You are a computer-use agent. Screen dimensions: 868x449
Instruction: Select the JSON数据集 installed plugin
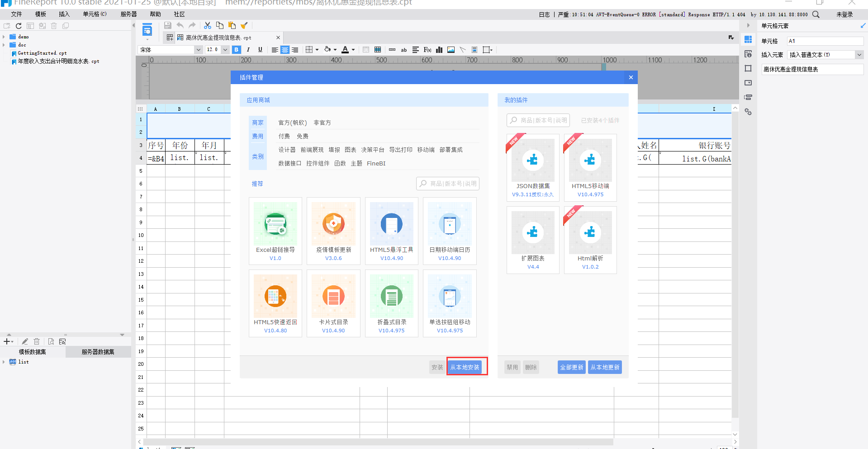pos(533,167)
